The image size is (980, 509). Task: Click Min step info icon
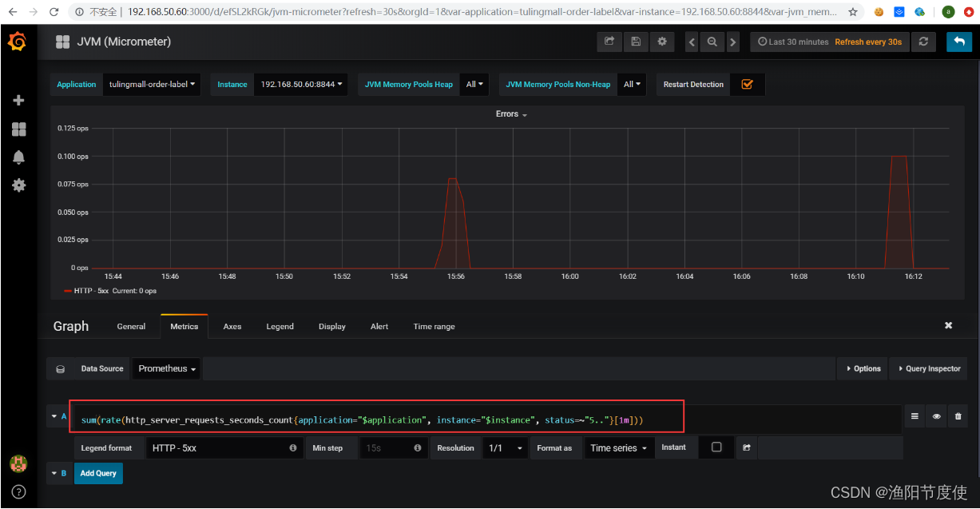click(x=418, y=448)
